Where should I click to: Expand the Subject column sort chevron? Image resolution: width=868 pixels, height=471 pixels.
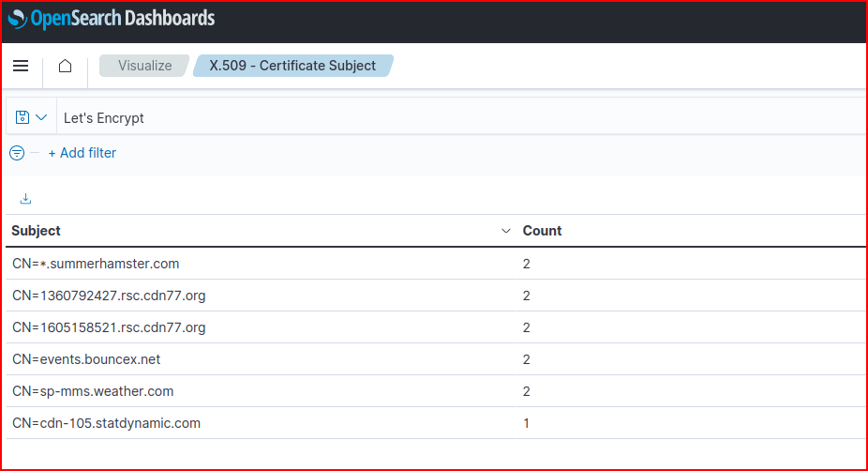pyautogui.click(x=506, y=231)
